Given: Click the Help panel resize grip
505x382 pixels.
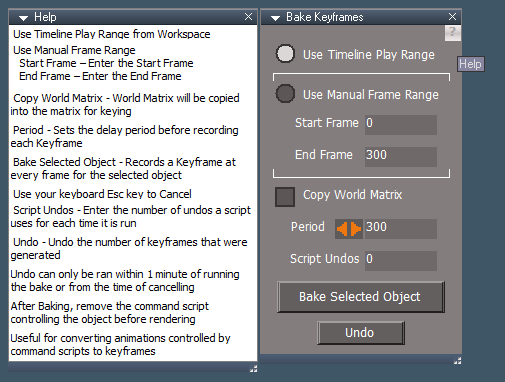Looking at the screenshot, I should pos(254,368).
